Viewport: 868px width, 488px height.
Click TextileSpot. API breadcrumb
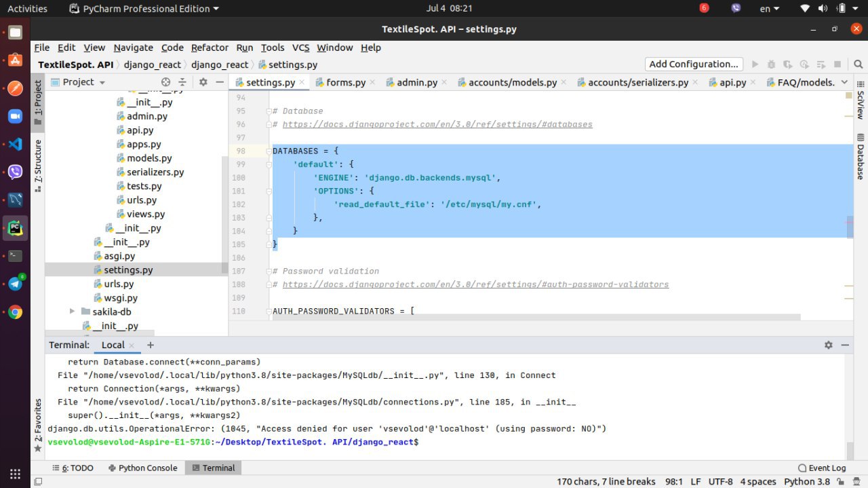click(75, 64)
